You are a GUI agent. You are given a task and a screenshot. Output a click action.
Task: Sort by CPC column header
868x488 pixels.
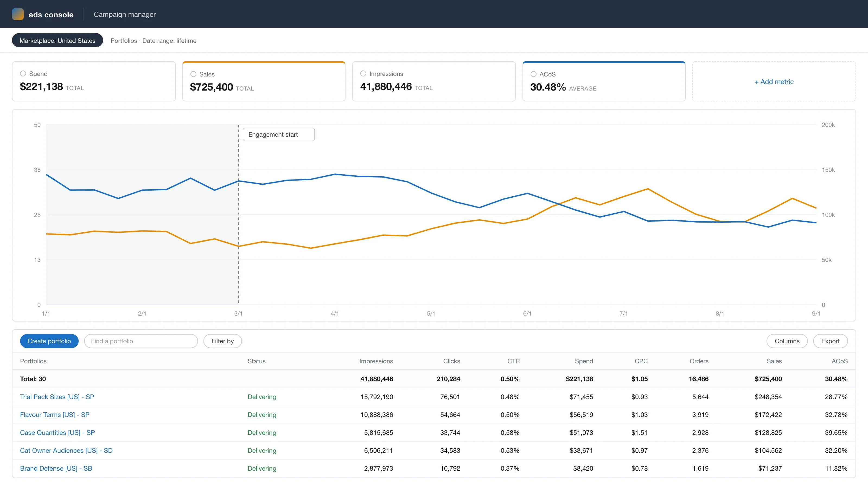641,361
